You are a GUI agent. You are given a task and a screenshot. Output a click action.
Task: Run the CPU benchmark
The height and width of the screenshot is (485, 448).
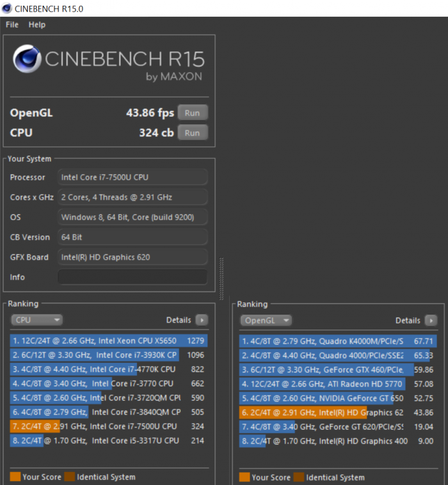pyautogui.click(x=192, y=133)
